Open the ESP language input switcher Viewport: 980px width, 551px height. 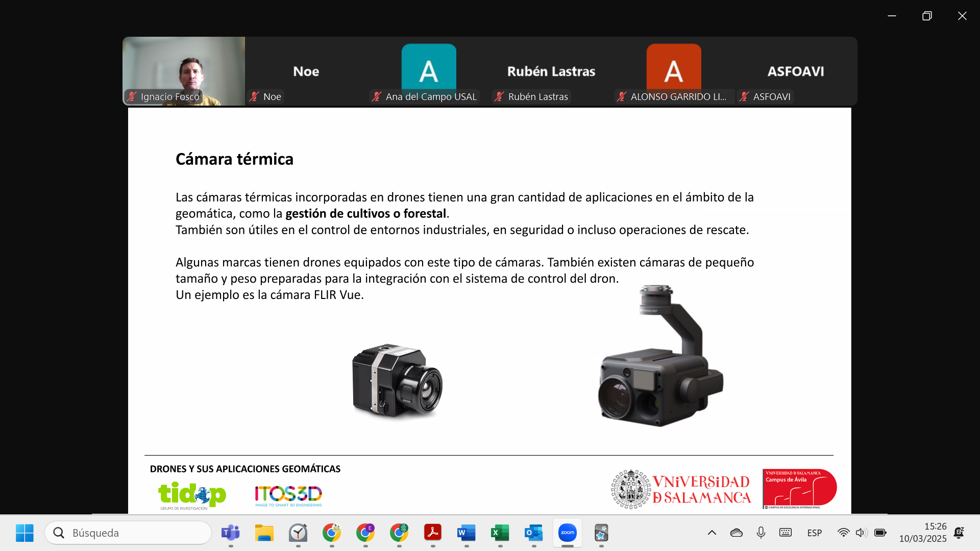coord(814,533)
